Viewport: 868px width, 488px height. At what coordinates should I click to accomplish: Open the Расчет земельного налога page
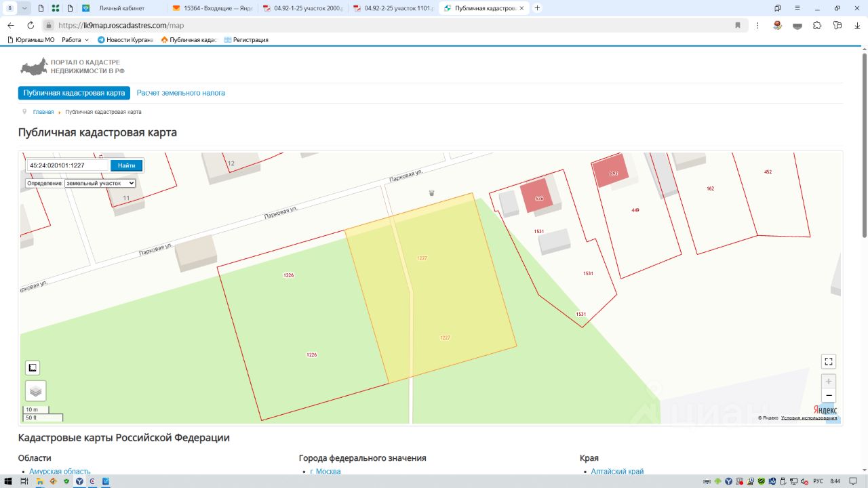click(180, 93)
